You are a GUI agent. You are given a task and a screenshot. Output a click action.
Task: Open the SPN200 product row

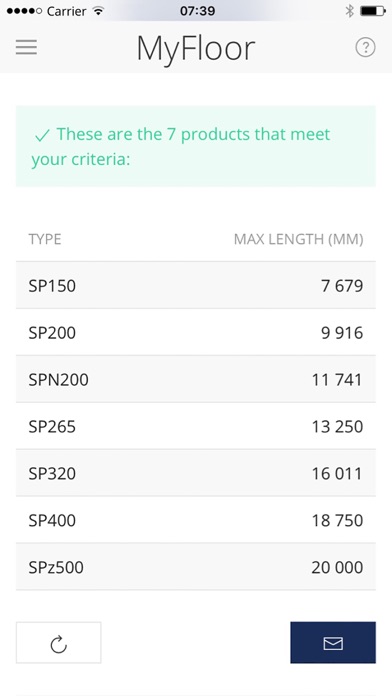pyautogui.click(x=196, y=380)
